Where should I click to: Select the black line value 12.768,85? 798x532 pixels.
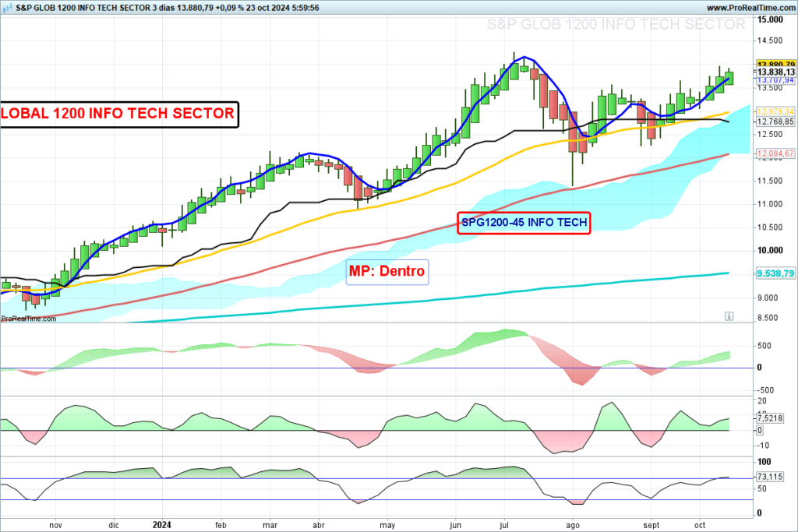(775, 122)
